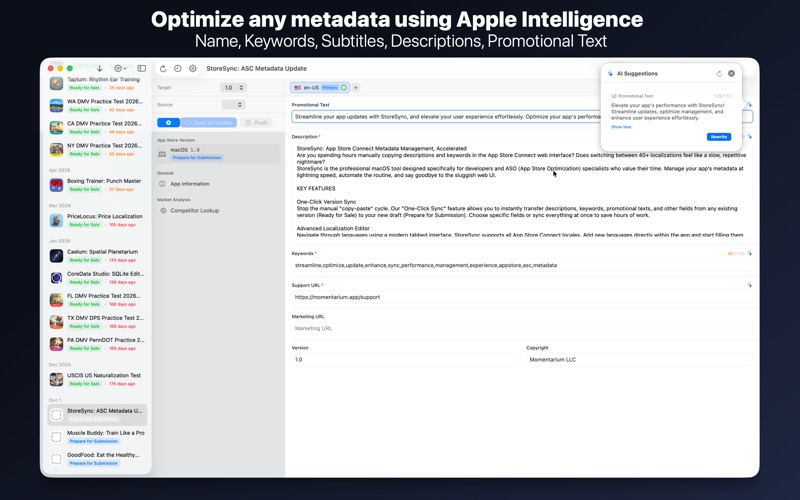Image resolution: width=800 pixels, height=500 pixels.
Task: Click the AI sparkle icon beside Description
Action: click(749, 136)
